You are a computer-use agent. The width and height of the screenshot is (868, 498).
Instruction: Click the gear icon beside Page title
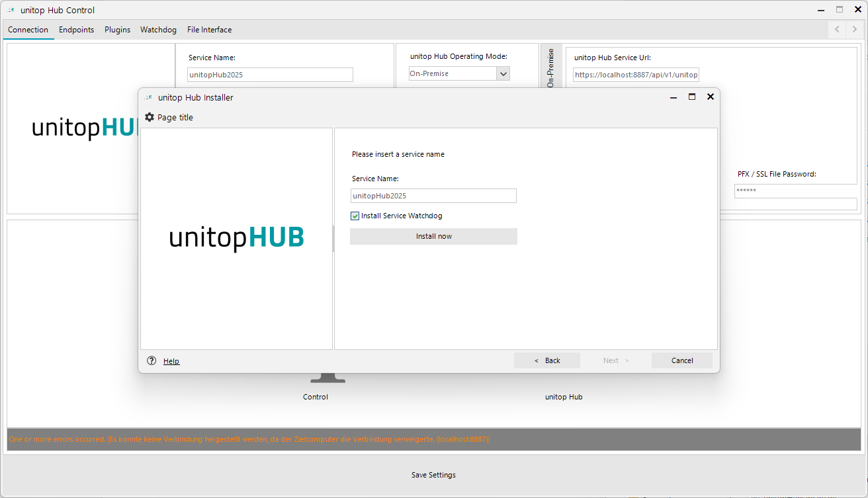pos(150,117)
